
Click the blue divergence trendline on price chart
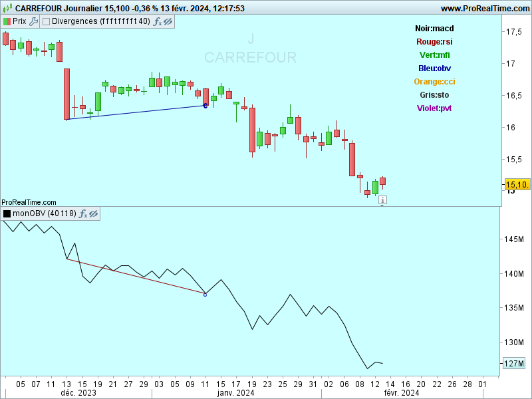[x=135, y=112]
